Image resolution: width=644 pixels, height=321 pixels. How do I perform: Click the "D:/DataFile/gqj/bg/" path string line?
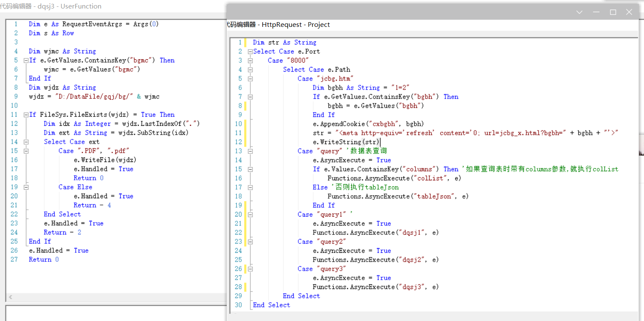(x=94, y=97)
